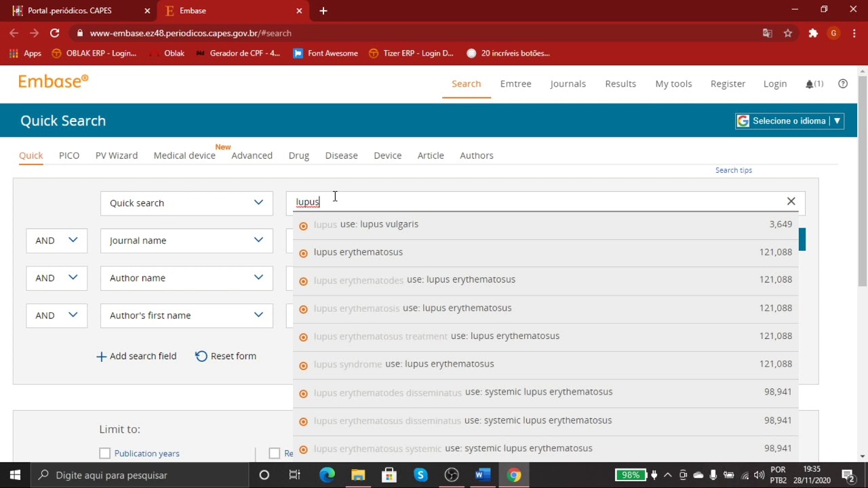Open AND operator dropdown beside Journal name

point(56,241)
